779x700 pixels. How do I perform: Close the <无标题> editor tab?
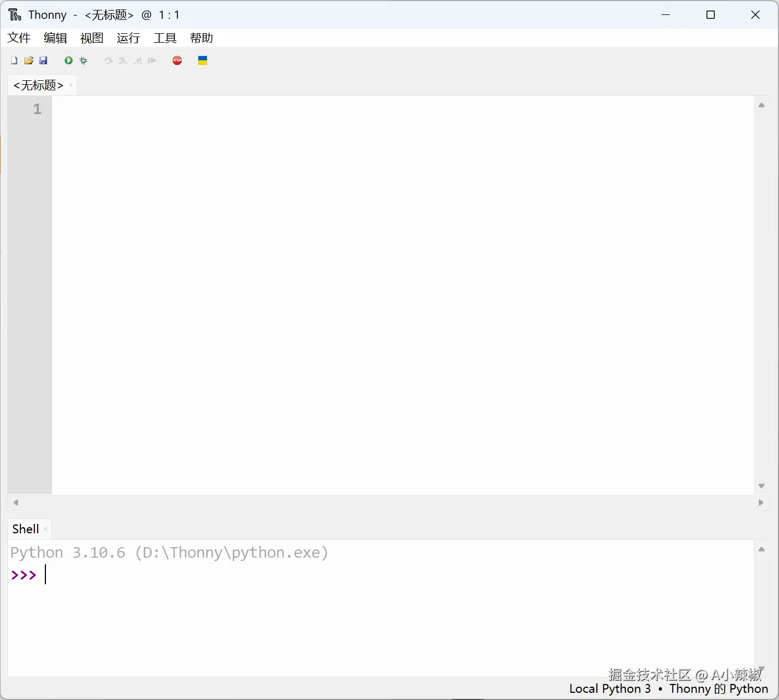tap(71, 85)
